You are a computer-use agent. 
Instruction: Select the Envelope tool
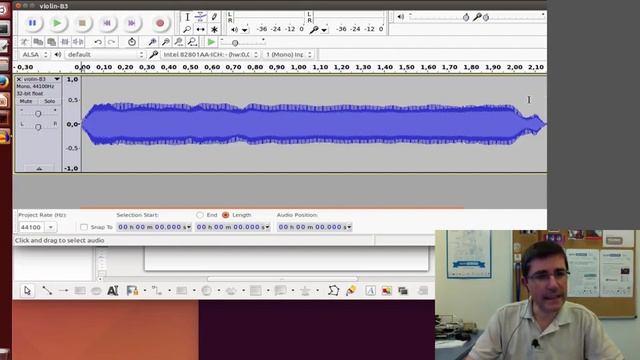(200, 17)
